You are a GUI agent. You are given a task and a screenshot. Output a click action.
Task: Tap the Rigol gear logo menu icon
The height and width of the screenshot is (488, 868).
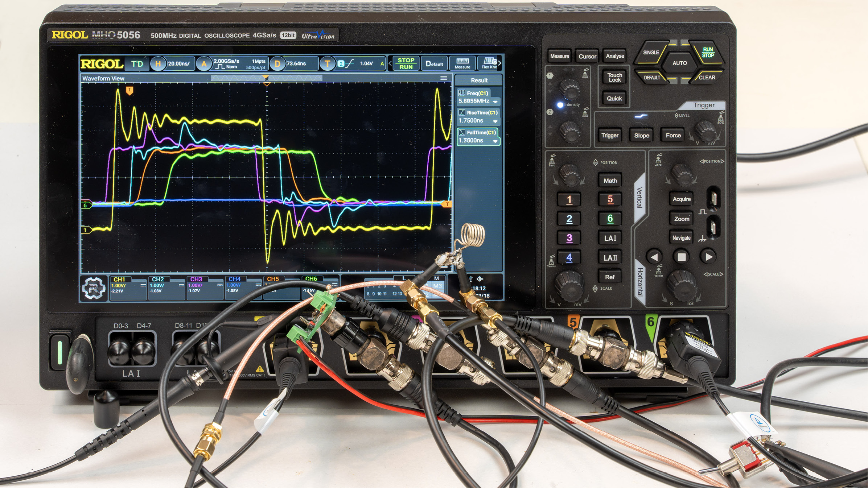point(94,288)
